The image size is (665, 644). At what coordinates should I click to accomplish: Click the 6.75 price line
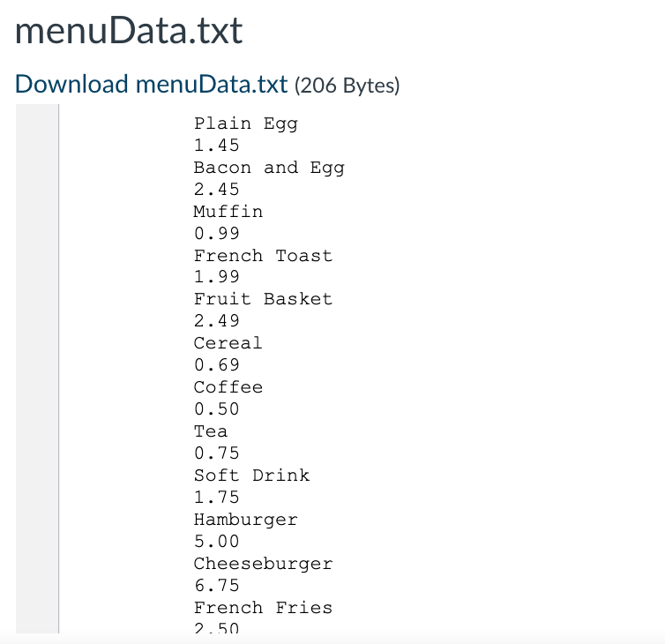click(x=217, y=586)
